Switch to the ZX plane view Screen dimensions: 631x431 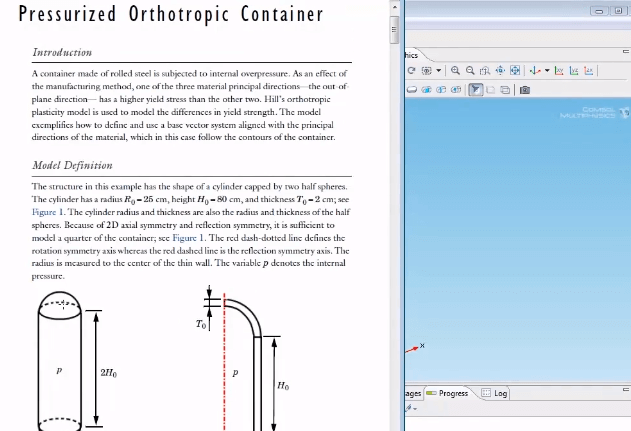(588, 71)
